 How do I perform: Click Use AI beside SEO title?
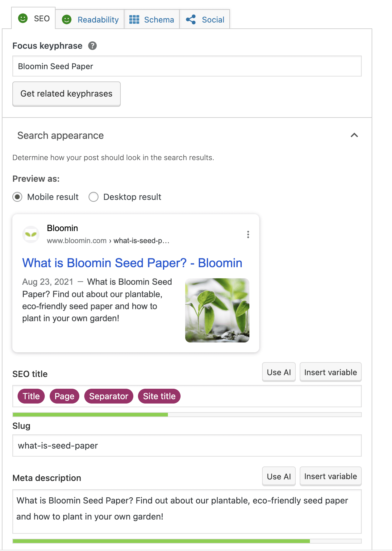point(279,372)
